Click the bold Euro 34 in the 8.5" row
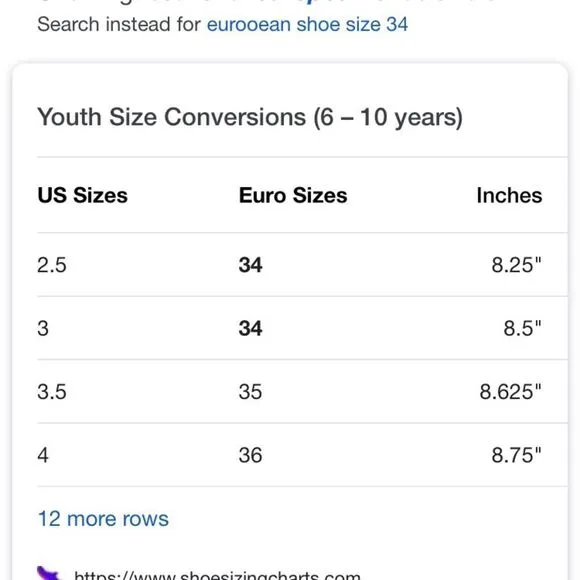This screenshot has width=580, height=580. coord(250,328)
